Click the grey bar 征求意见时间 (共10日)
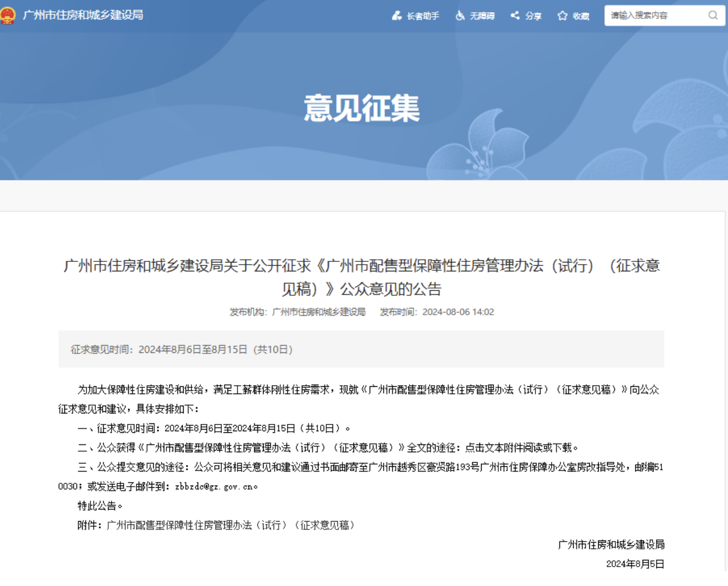The height and width of the screenshot is (586, 728). tap(361, 349)
